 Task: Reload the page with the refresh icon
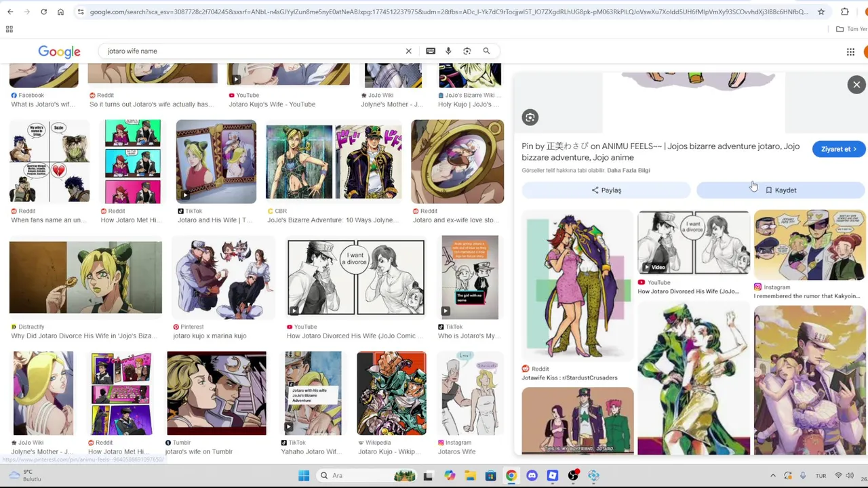point(43,12)
